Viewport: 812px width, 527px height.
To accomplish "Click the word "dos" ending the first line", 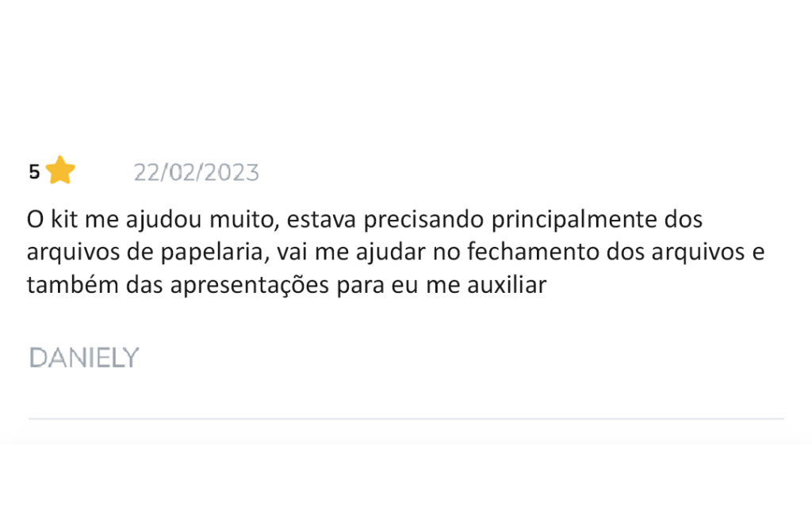I will click(x=683, y=219).
